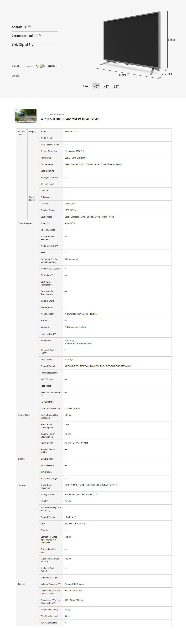Viewport: 186px width, 644px height.
Task: Click the Picture Quality category cell
Action: [x=21, y=133]
